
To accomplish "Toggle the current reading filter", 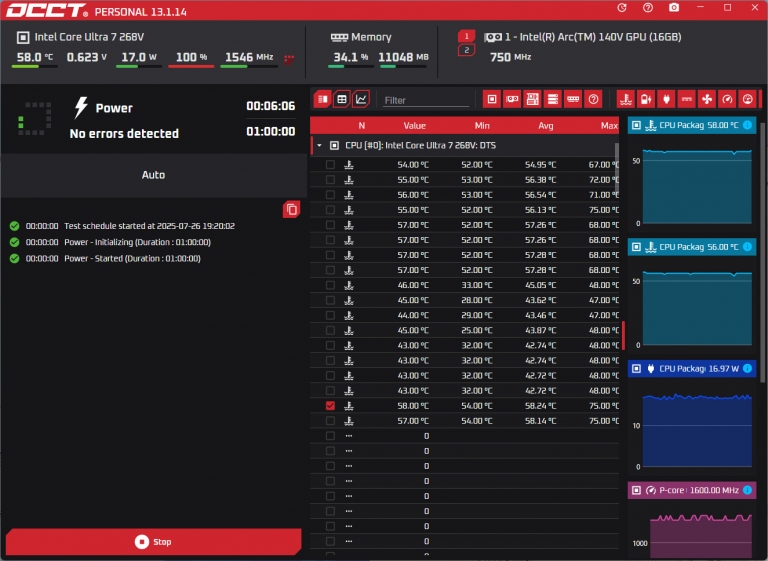I will tap(687, 99).
